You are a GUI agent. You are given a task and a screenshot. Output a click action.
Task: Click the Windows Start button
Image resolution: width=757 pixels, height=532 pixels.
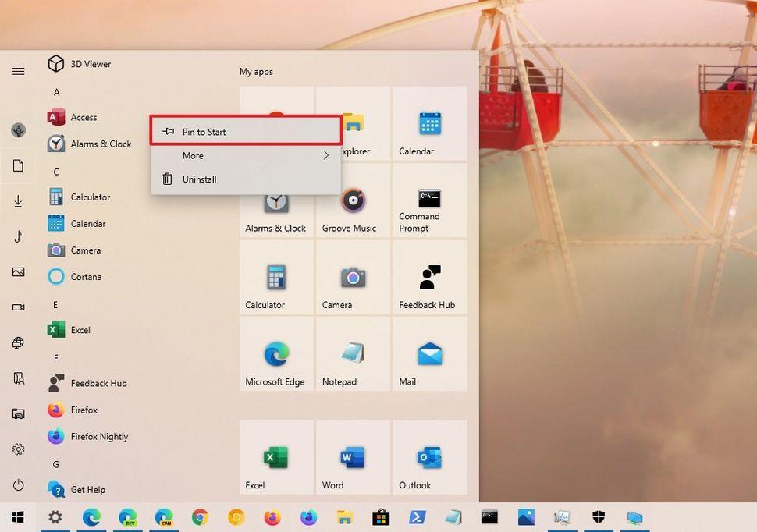(18, 517)
